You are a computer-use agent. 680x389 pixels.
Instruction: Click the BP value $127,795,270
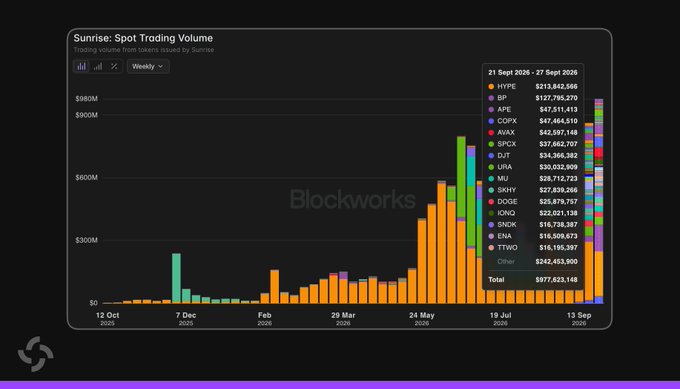click(556, 98)
